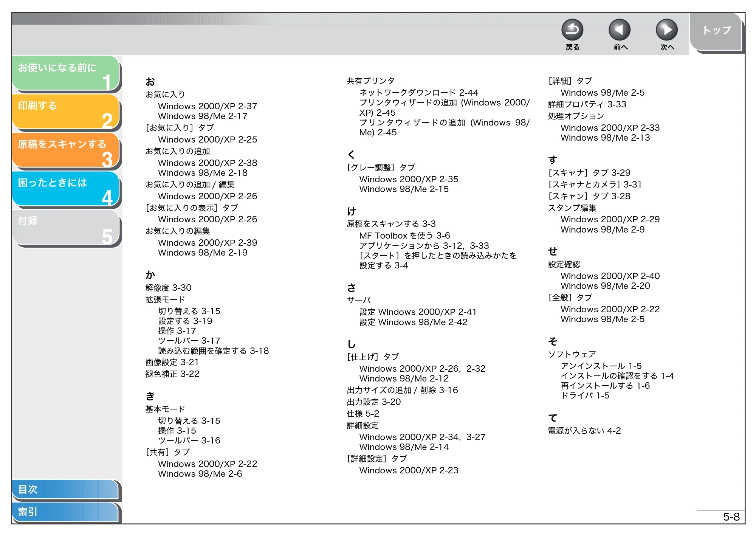Click 画像設定 3-21 index entry
Viewport: 756px width, 535px height.
pyautogui.click(x=172, y=362)
